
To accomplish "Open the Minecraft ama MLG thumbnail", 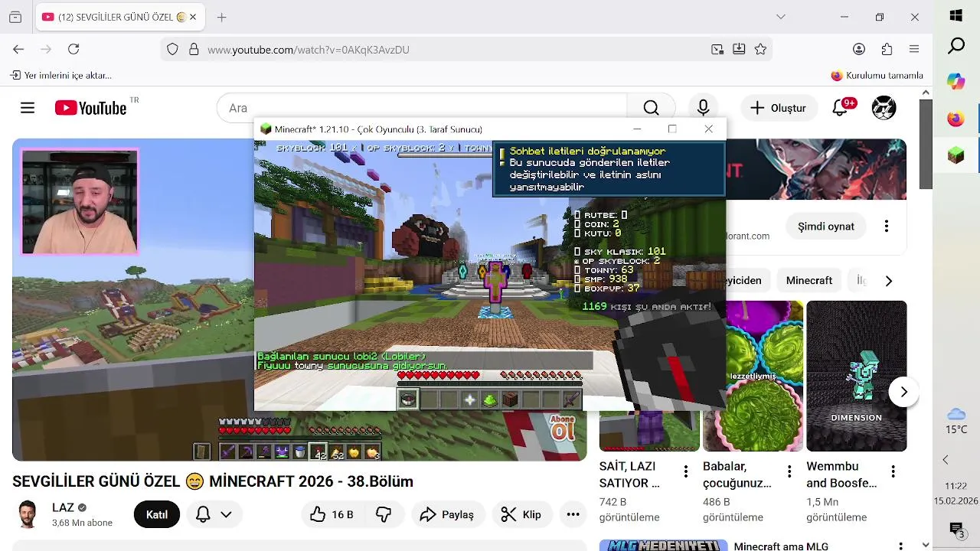I will coord(662,545).
